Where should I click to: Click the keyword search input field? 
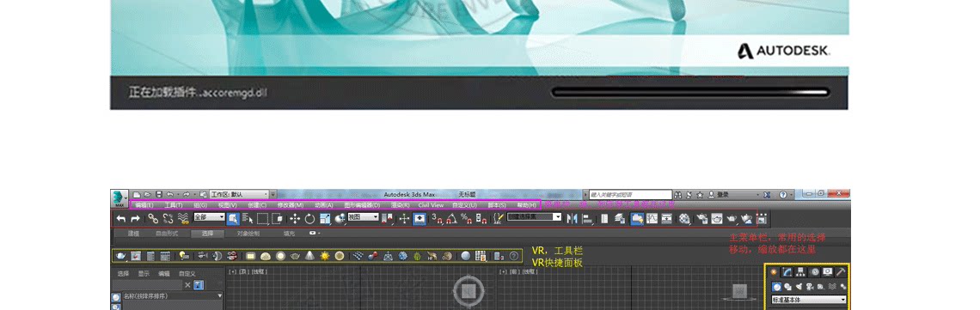tap(631, 195)
